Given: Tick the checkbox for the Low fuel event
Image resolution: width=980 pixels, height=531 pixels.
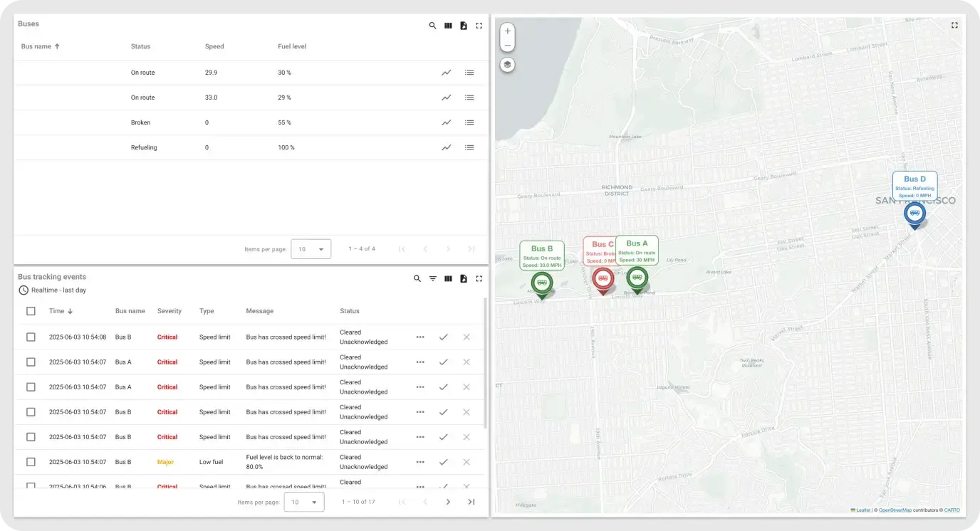Looking at the screenshot, I should [31, 462].
